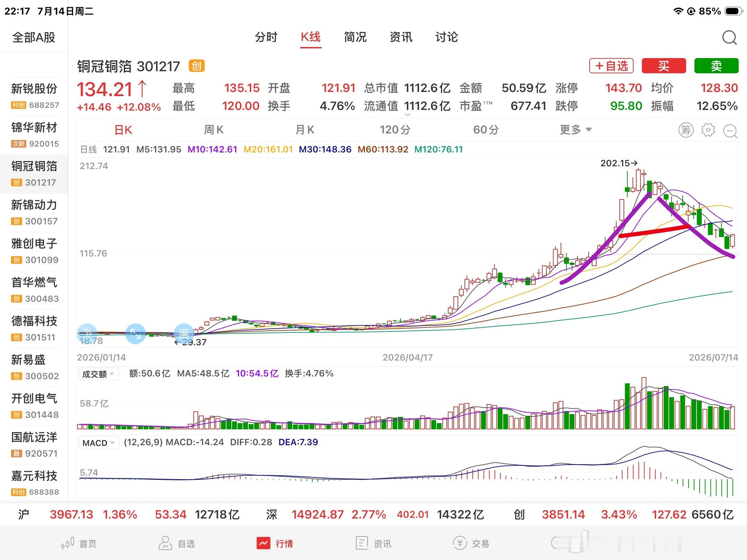The height and width of the screenshot is (560, 747).
Task: Tap the 创 index 3851.14 ticker
Action: (x=624, y=514)
